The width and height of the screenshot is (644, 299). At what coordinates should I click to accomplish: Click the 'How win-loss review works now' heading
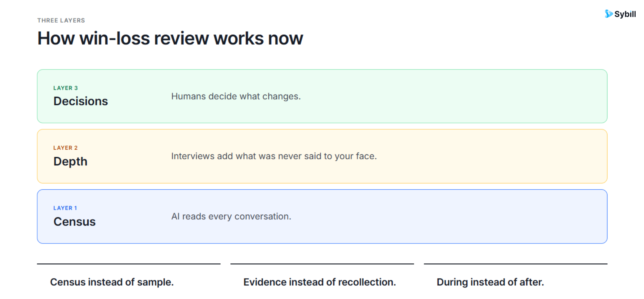click(x=170, y=38)
